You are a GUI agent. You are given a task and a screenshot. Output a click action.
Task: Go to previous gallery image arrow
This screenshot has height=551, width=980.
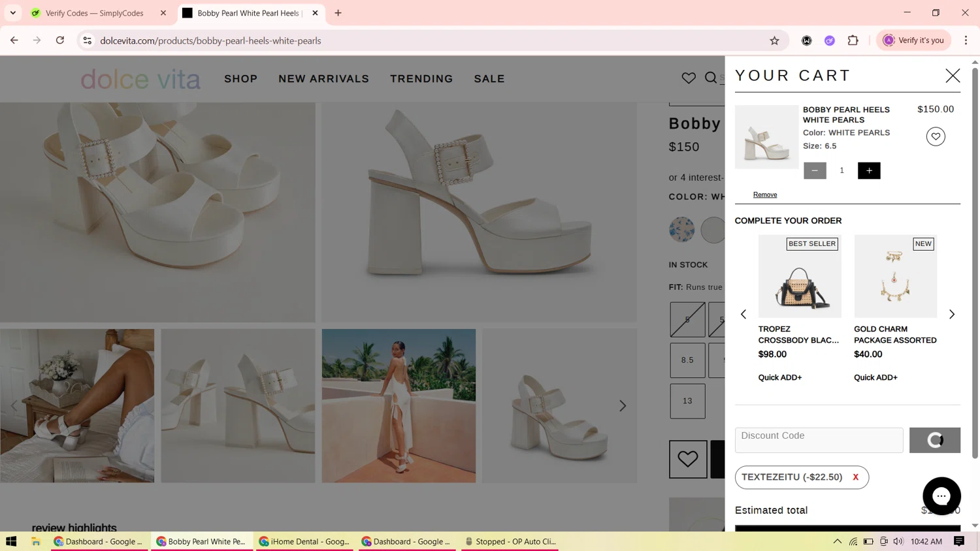14,406
